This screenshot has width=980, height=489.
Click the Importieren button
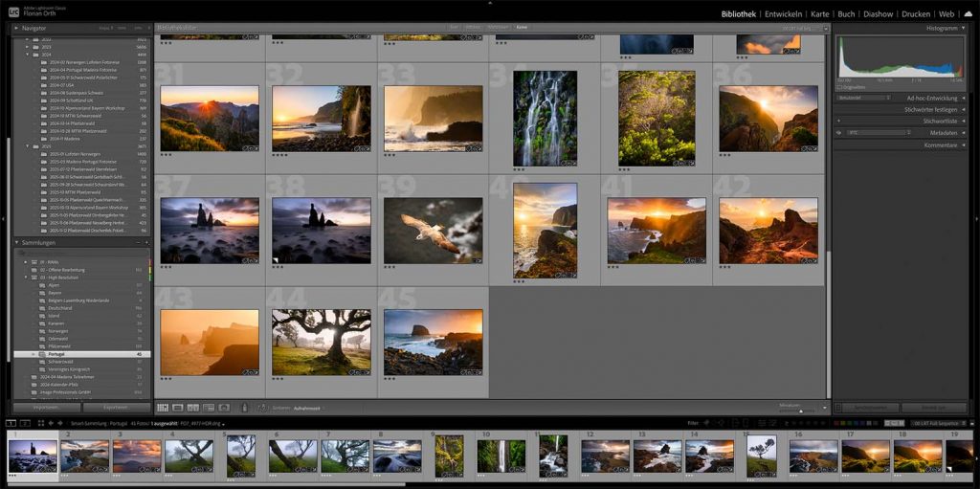pos(47,407)
